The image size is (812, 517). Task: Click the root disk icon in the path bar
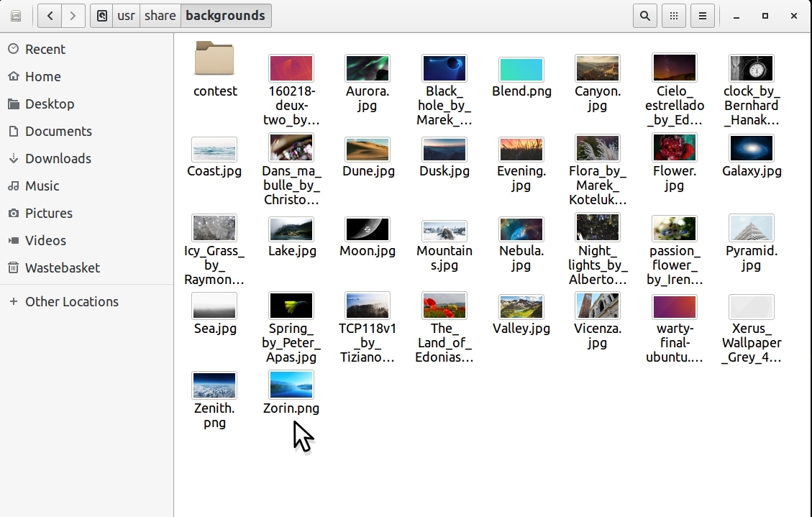point(102,16)
